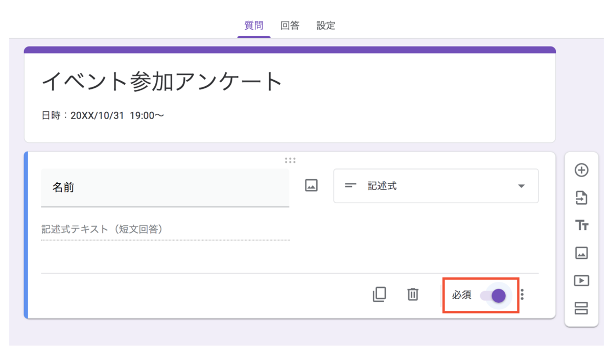
Task: Click the 名前 question text field
Action: 164,187
